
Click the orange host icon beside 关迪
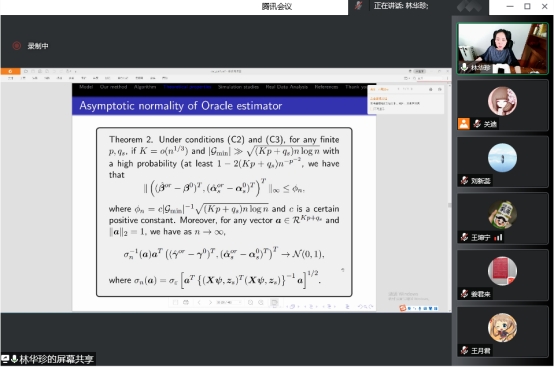464,124
